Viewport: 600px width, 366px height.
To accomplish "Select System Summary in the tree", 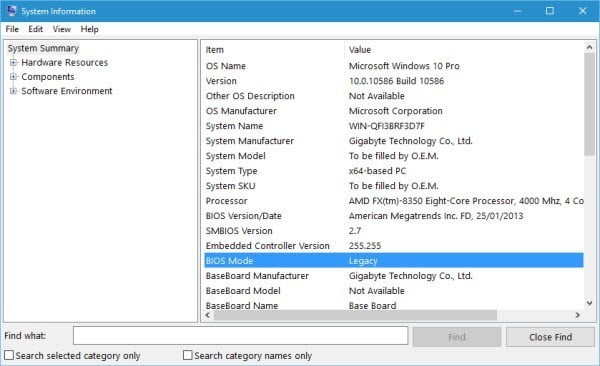I will pos(43,48).
